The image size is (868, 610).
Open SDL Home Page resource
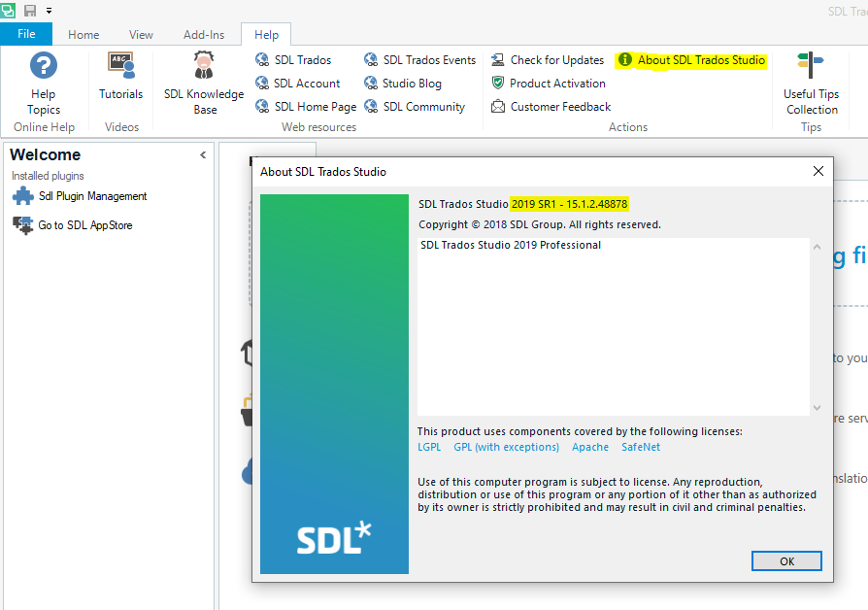point(306,107)
